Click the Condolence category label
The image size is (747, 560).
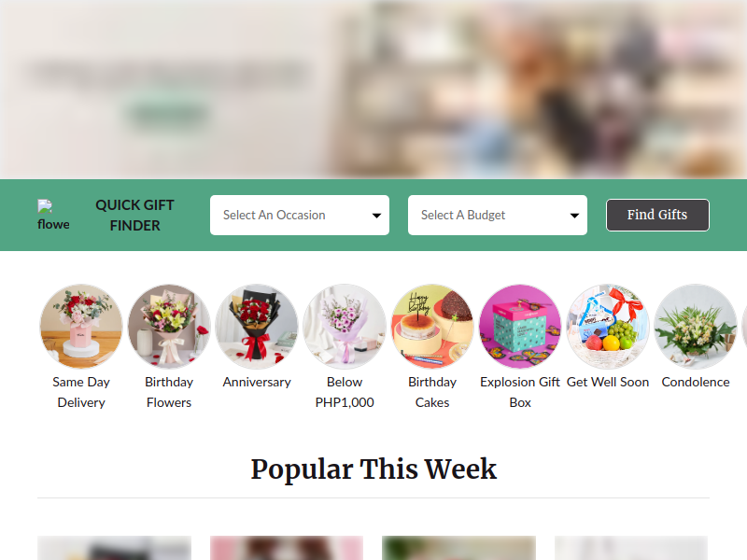[696, 382]
